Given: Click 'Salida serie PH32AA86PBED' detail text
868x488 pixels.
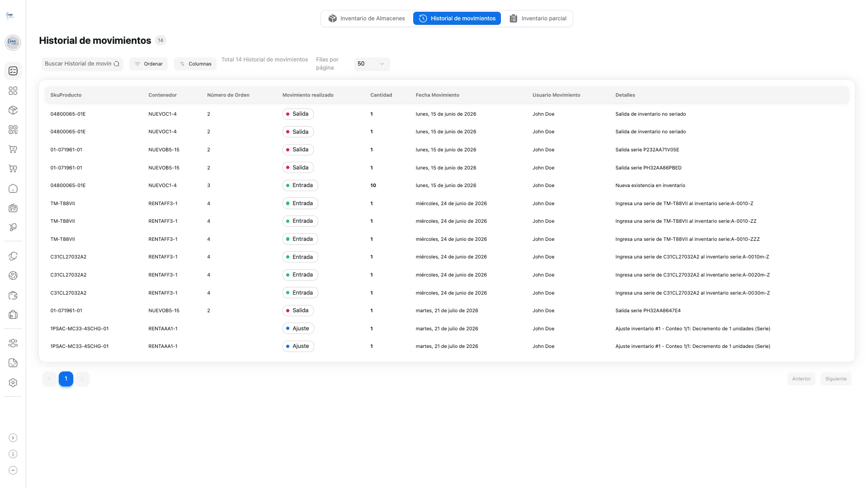Looking at the screenshot, I should 648,168.
